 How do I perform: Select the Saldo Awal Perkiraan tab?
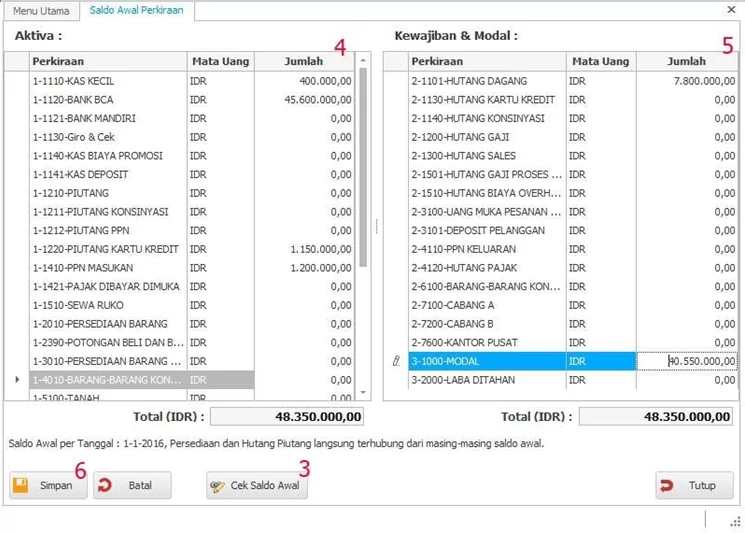pyautogui.click(x=138, y=10)
